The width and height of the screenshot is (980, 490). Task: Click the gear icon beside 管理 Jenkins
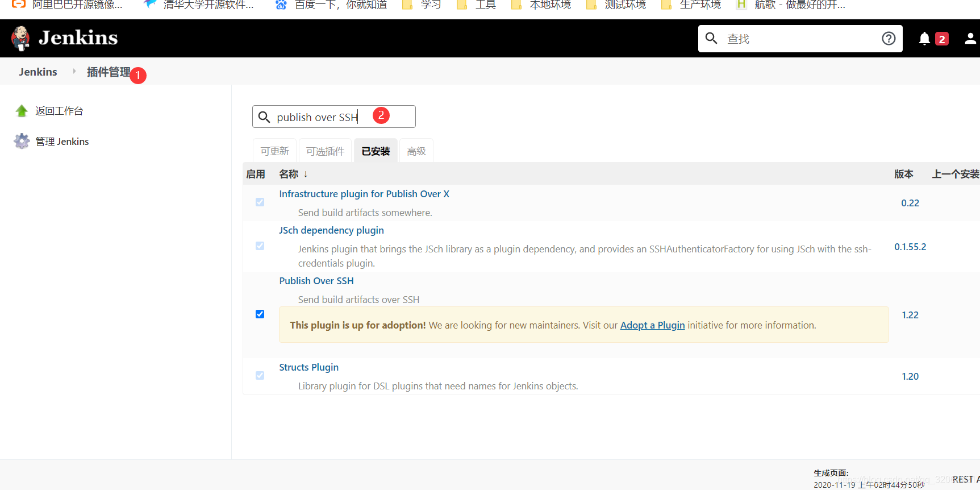[x=22, y=141]
